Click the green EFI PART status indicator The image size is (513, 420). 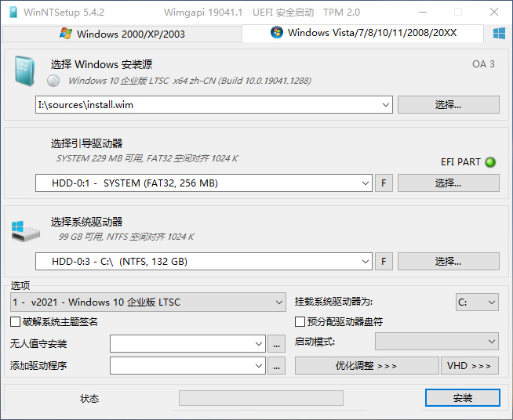[x=491, y=162]
